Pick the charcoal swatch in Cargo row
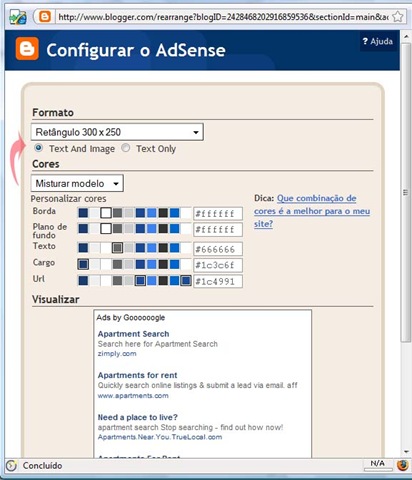The width and height of the screenshot is (412, 480). tap(163, 264)
